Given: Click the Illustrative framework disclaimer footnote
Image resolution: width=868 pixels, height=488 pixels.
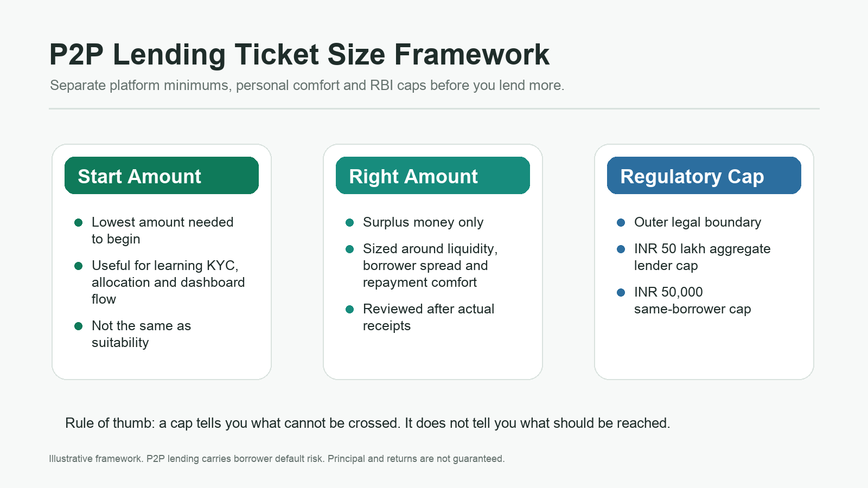Looking at the screenshot, I should (277, 459).
